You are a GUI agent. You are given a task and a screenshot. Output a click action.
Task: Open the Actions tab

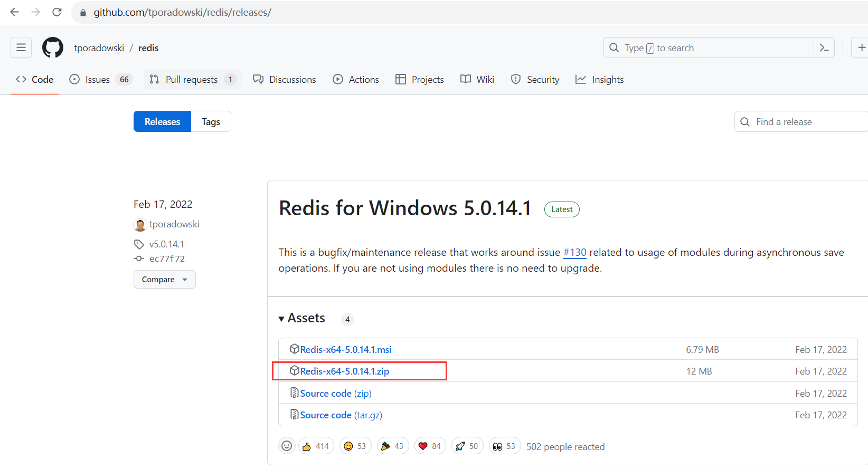tap(356, 80)
